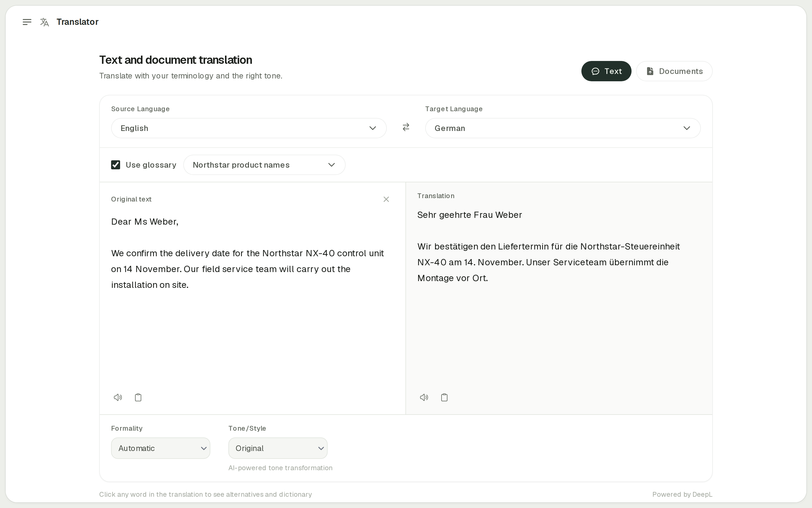The width and height of the screenshot is (812, 508).
Task: Play the German translation audio
Action: pyautogui.click(x=424, y=397)
